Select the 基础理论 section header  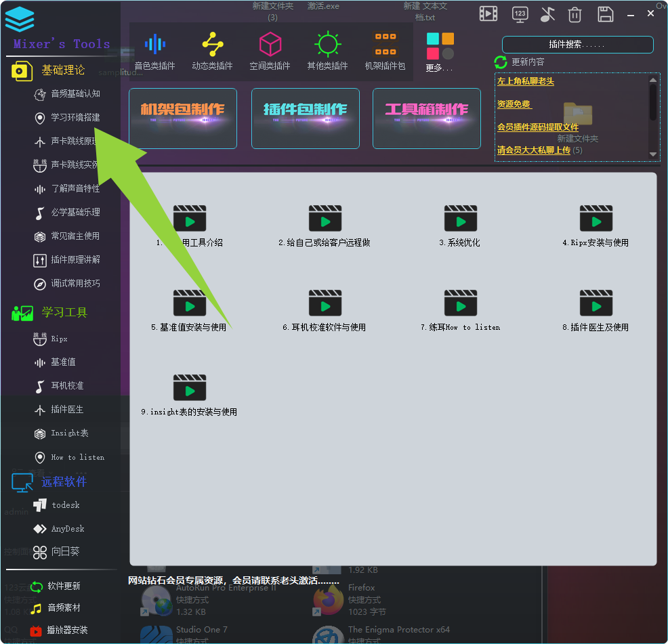click(62, 70)
